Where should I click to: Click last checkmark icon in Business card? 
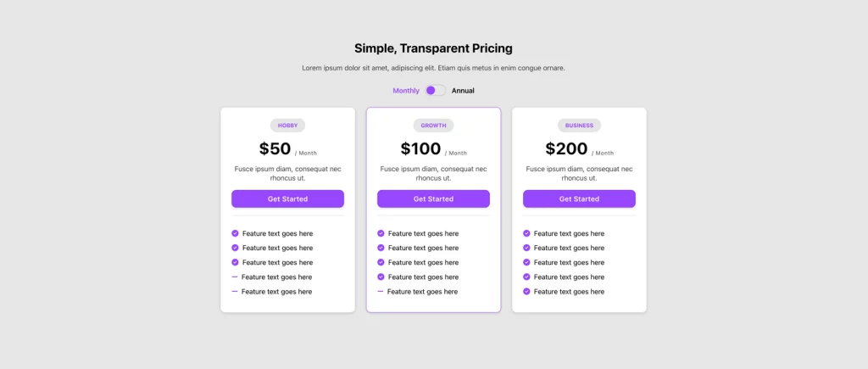click(526, 291)
